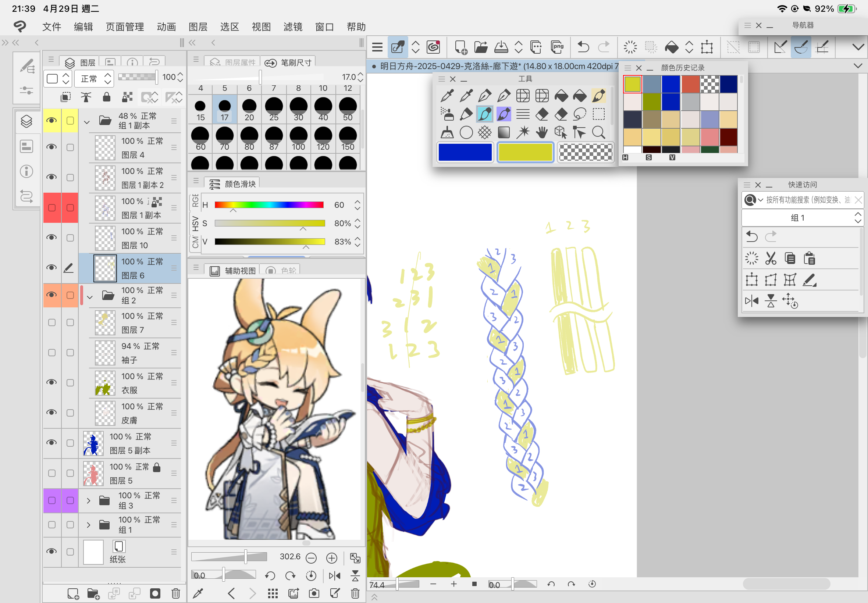Select brush size 15 preset
Viewport: 868px width, 603px height.
(201, 109)
